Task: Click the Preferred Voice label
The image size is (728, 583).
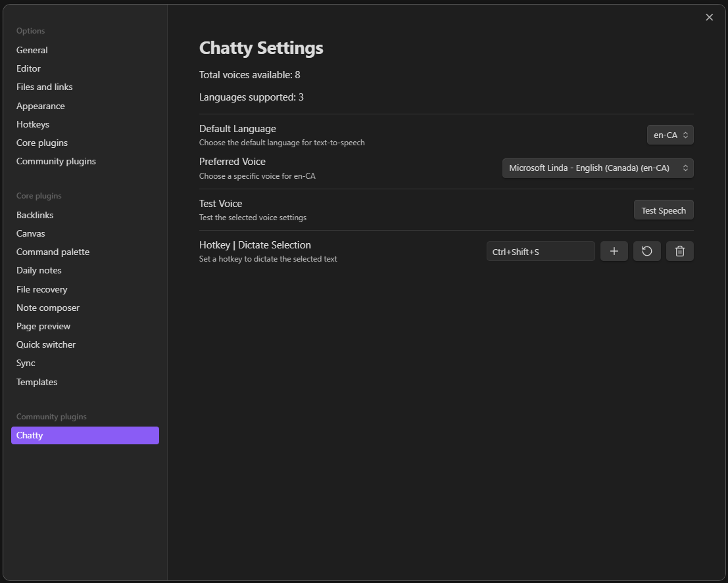Action: coord(232,162)
